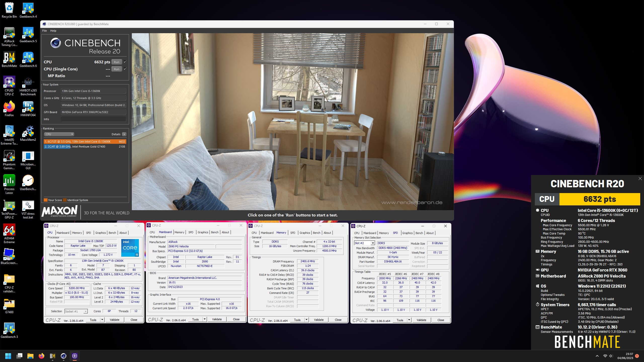Open the ASRock Timing Configurator icon
The image size is (644, 362).
(x=9, y=37)
